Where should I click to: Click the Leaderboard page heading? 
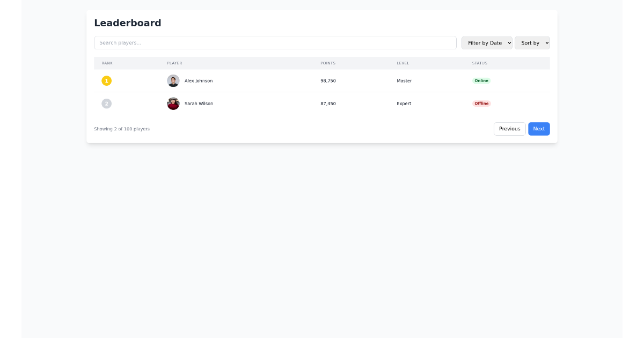click(x=128, y=23)
